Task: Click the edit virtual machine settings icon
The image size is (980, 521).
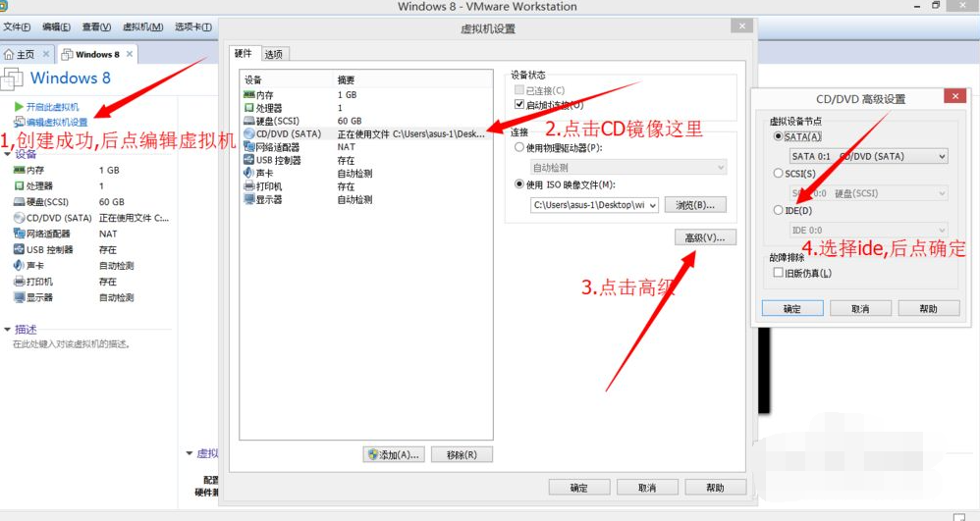Action: (x=20, y=122)
